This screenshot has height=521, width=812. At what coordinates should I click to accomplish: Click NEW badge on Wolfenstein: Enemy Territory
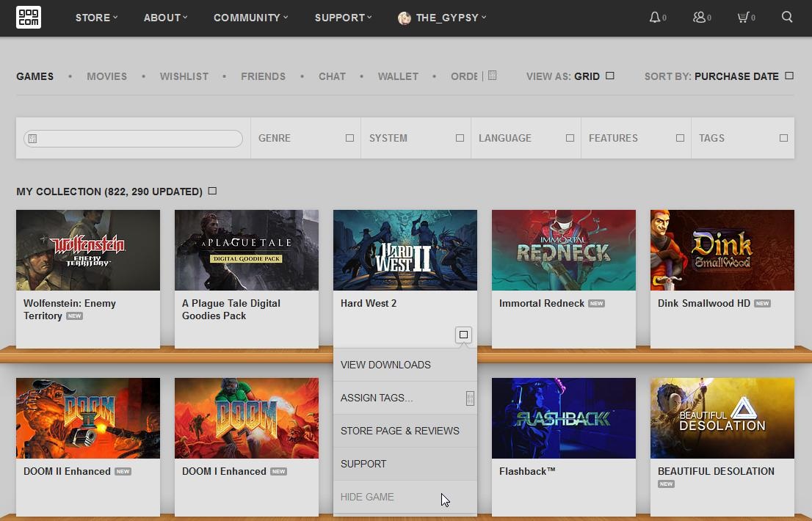point(75,316)
